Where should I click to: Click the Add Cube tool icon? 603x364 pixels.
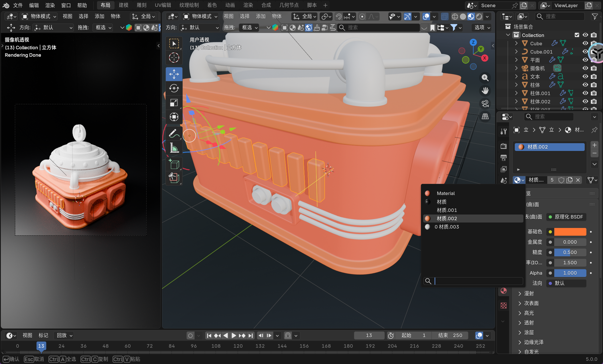[174, 164]
